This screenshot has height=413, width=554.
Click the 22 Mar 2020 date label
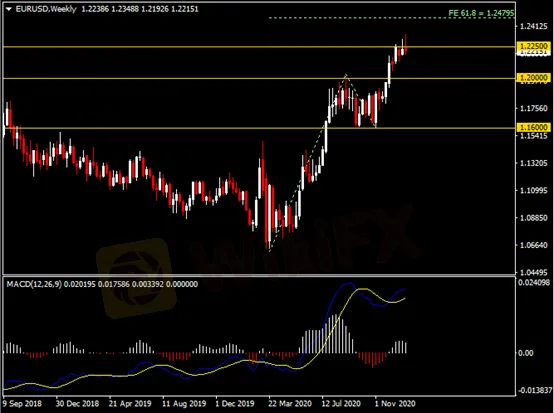click(290, 403)
